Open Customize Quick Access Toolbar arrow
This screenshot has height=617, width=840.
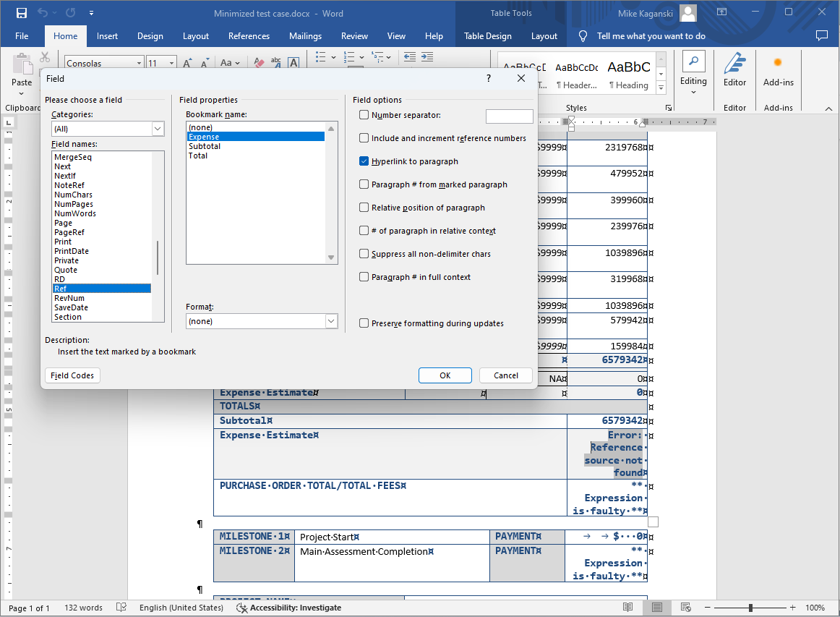(x=91, y=13)
